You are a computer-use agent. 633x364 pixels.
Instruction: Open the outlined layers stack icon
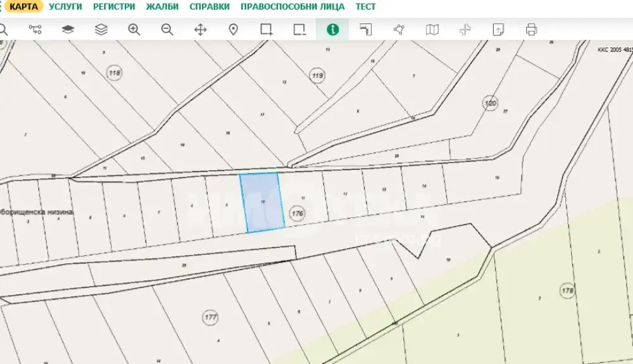pyautogui.click(x=101, y=29)
